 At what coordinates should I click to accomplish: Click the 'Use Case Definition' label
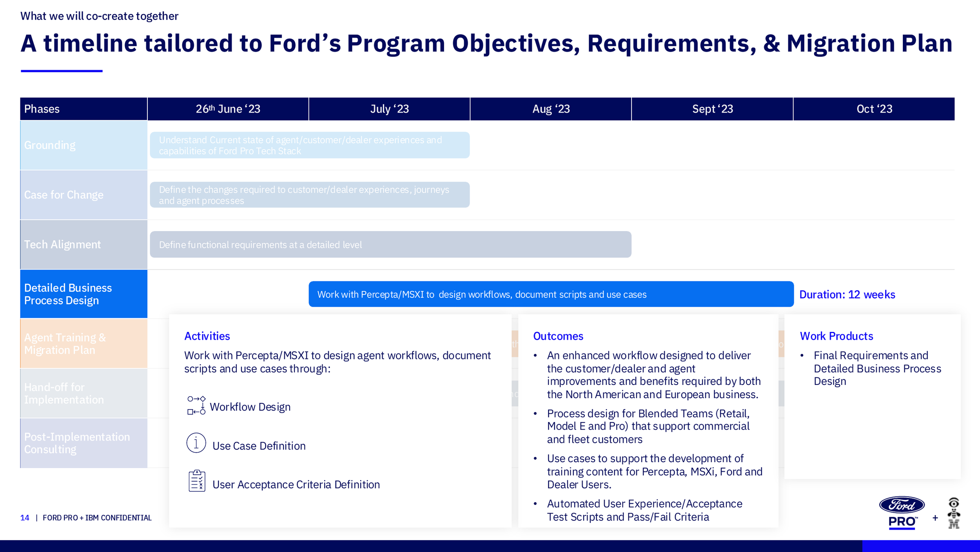tap(259, 446)
